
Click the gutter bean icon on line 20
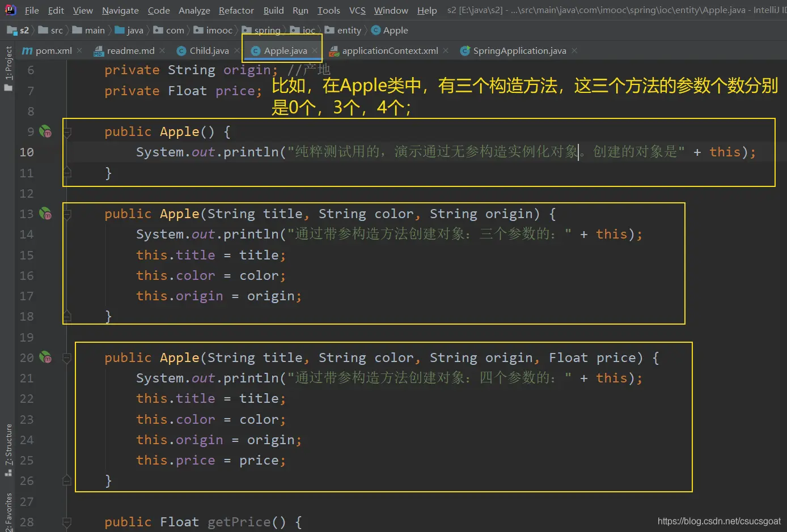coord(45,357)
